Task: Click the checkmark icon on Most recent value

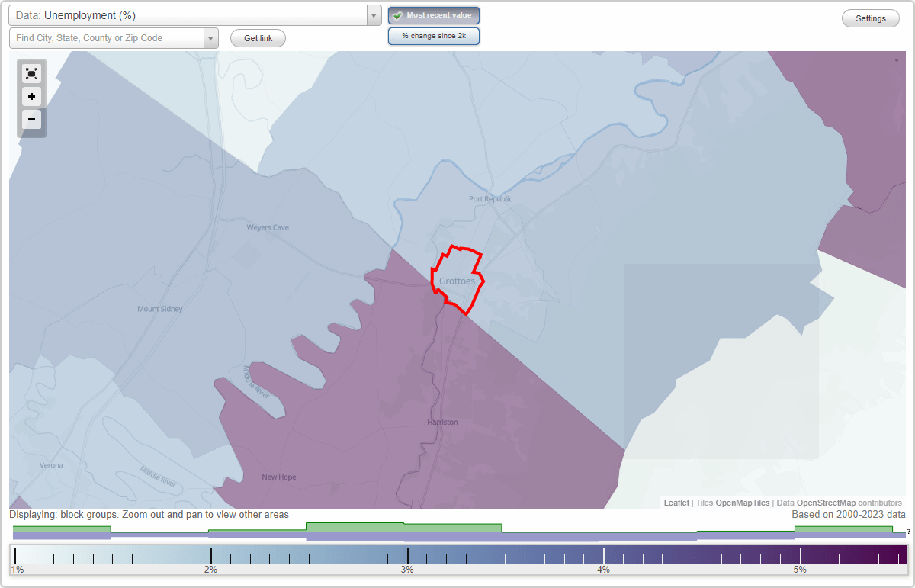Action: tap(396, 15)
